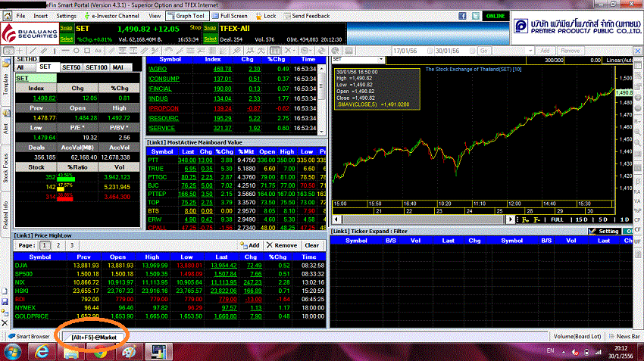Click the chart horizontal scrollbar thumb
Image resolution: width=644 pixels, height=361 pixels.
click(x=424, y=219)
